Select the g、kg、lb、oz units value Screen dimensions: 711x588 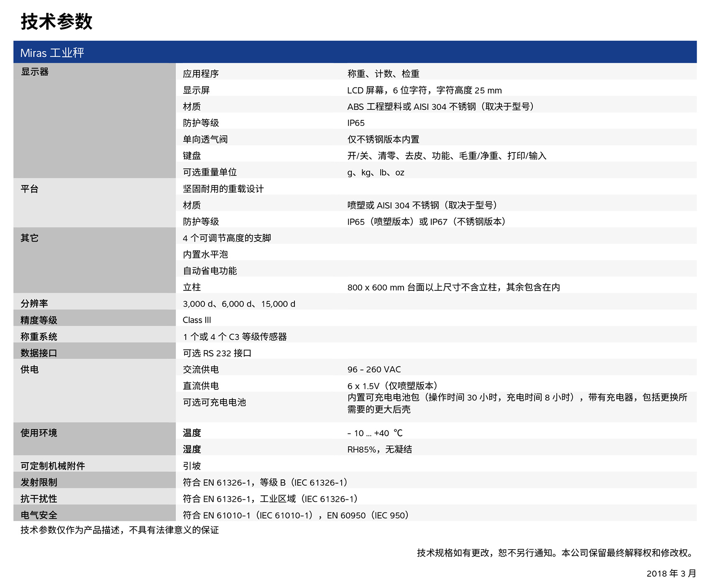coord(376,172)
